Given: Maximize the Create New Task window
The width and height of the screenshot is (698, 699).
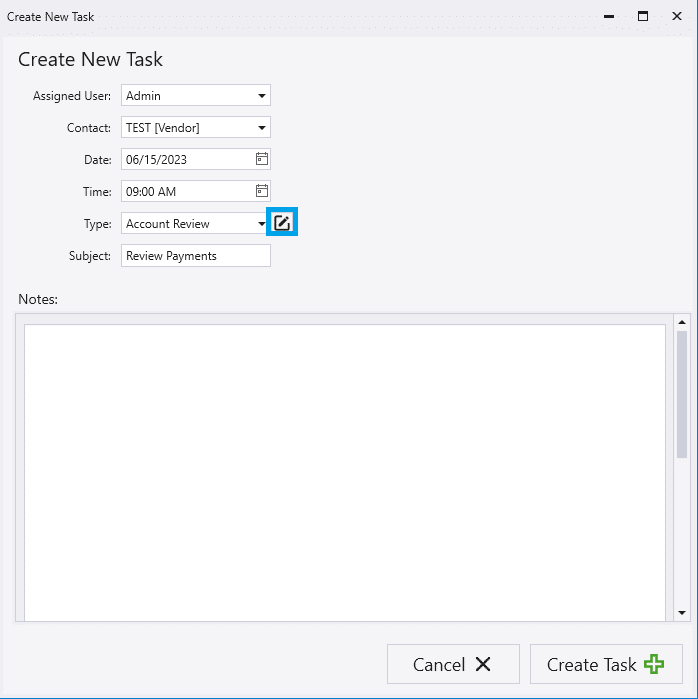Looking at the screenshot, I should (x=643, y=16).
